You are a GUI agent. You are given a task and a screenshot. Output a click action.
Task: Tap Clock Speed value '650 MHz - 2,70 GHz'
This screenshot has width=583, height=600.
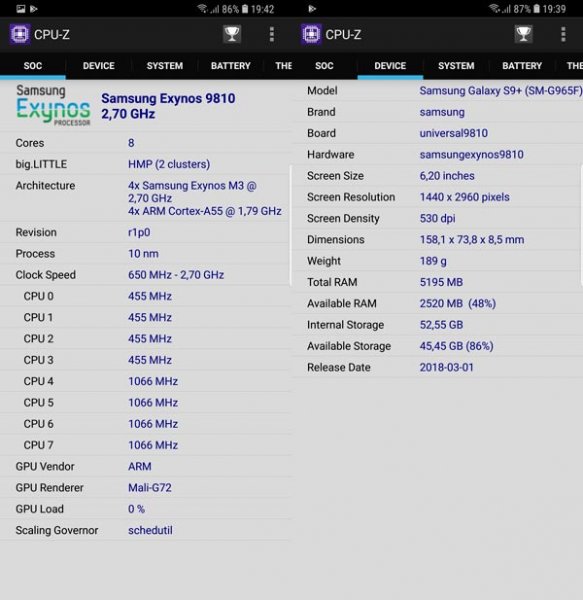(176, 275)
